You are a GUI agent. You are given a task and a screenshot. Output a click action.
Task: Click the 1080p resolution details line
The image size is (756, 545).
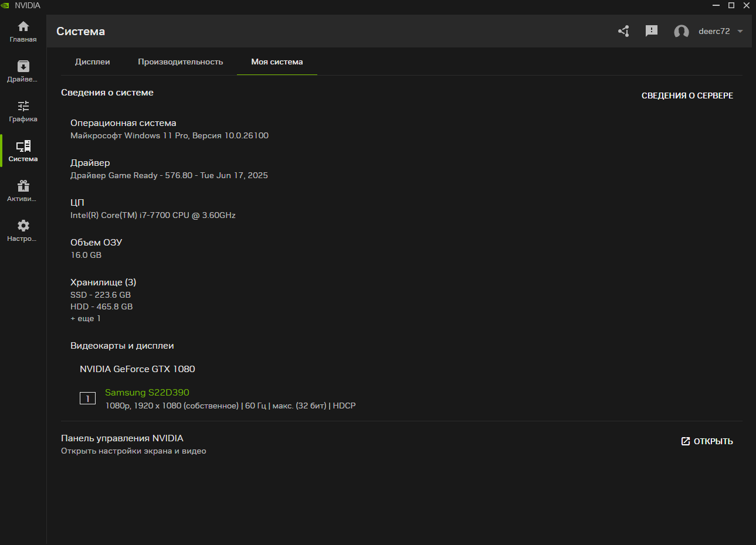(230, 406)
